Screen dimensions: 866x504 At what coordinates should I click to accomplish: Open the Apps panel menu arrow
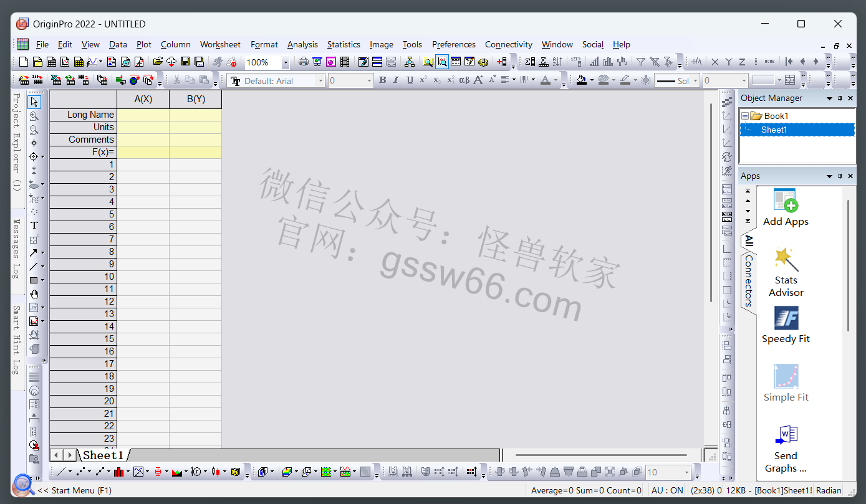point(829,176)
